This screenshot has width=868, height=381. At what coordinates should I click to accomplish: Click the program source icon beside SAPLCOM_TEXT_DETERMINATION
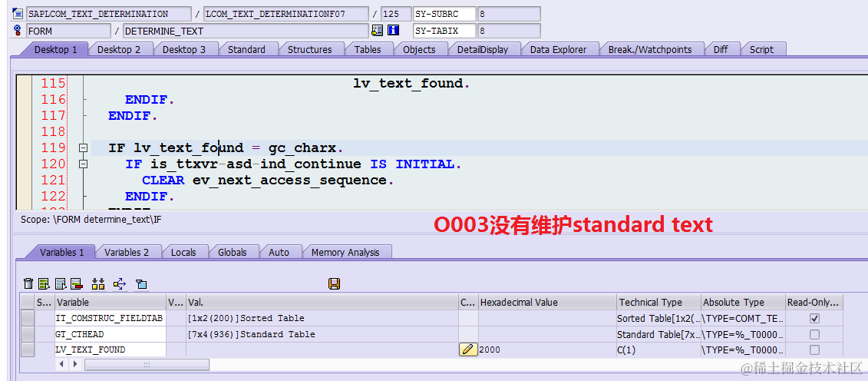tap(17, 14)
